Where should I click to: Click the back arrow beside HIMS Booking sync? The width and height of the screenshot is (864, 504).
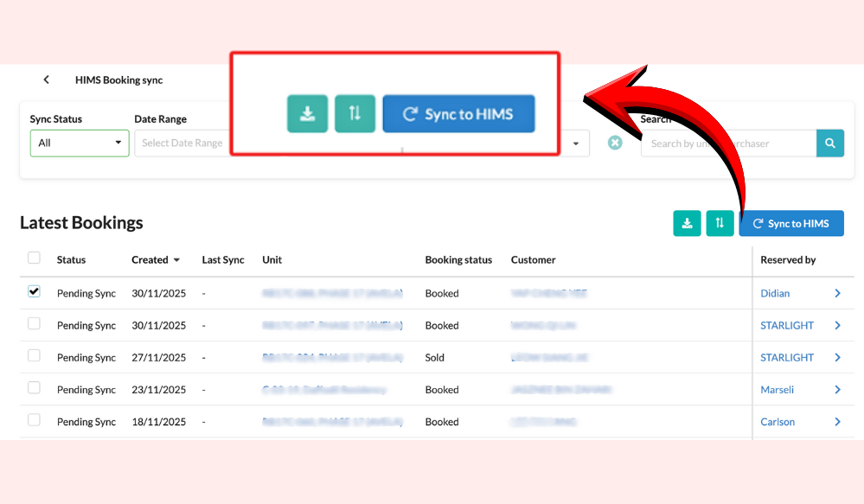point(46,79)
